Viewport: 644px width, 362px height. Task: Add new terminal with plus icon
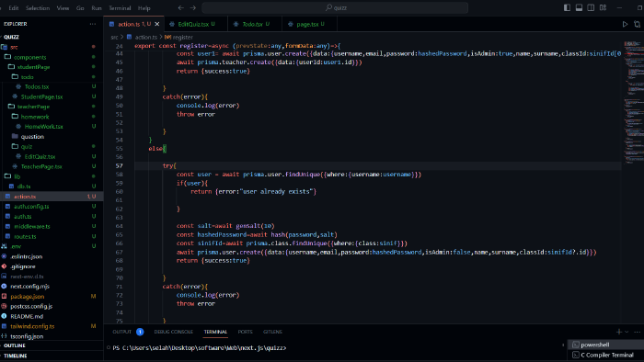tap(619, 332)
